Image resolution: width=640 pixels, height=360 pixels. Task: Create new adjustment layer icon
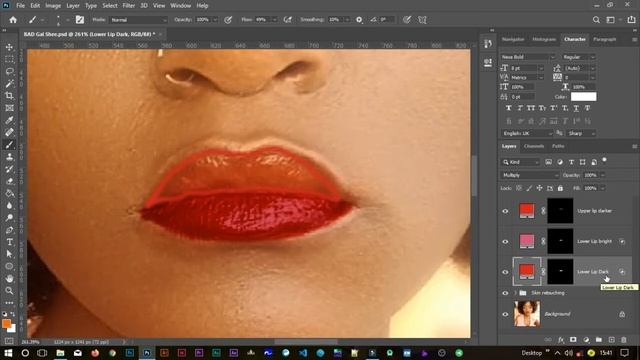tap(586, 340)
